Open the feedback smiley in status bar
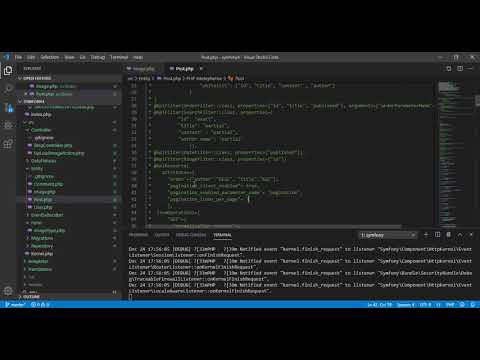480x360 pixels. (x=462, y=305)
